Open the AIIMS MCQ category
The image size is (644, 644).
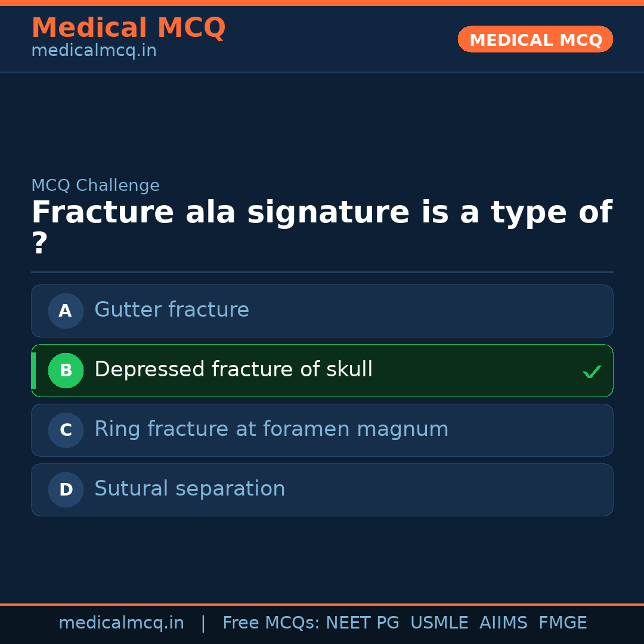[504, 623]
